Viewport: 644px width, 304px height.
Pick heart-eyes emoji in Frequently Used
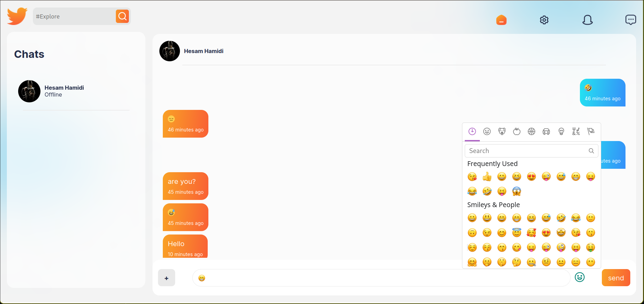(x=532, y=177)
